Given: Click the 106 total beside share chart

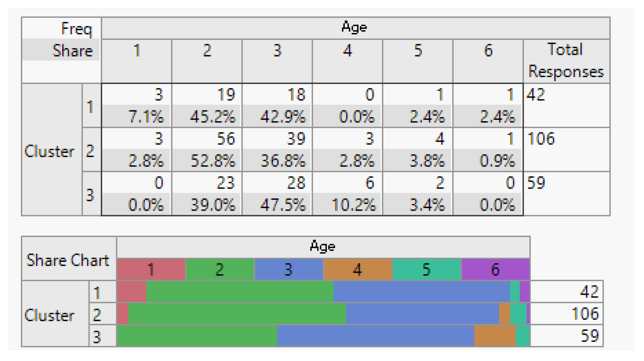Looking at the screenshot, I should [585, 314].
